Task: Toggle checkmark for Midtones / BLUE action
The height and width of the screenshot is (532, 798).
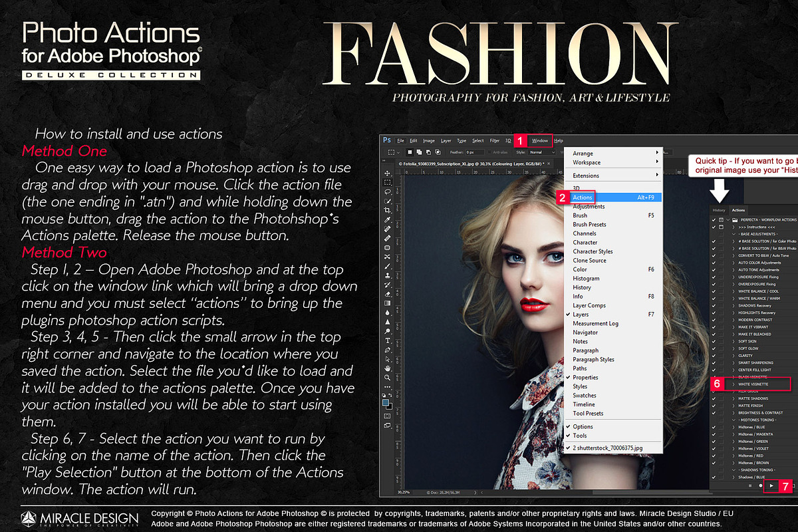Action: [714, 427]
